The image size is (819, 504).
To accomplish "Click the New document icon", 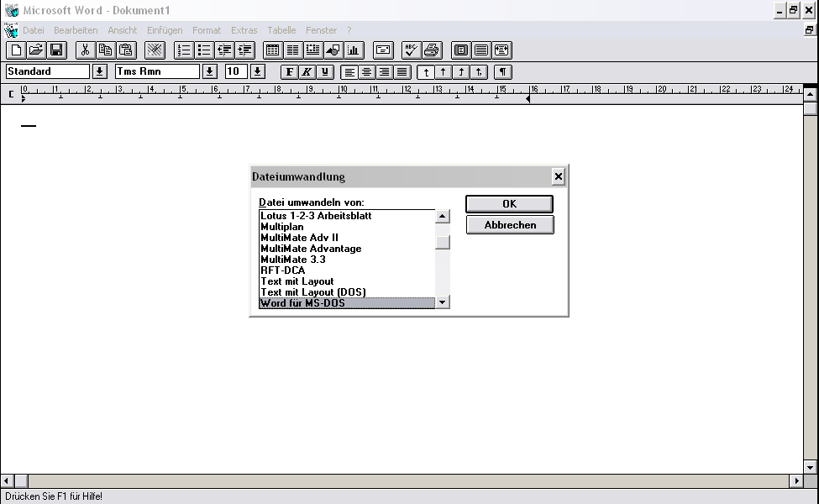I will tap(16, 50).
